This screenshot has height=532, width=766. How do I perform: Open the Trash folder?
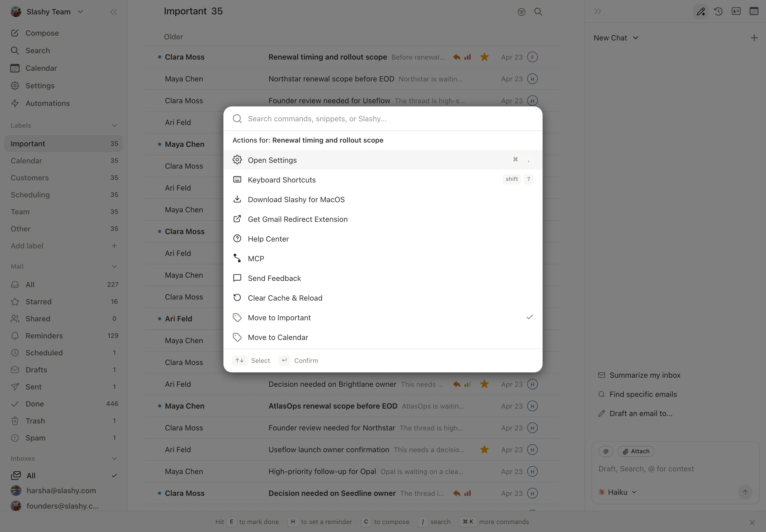(x=64, y=421)
